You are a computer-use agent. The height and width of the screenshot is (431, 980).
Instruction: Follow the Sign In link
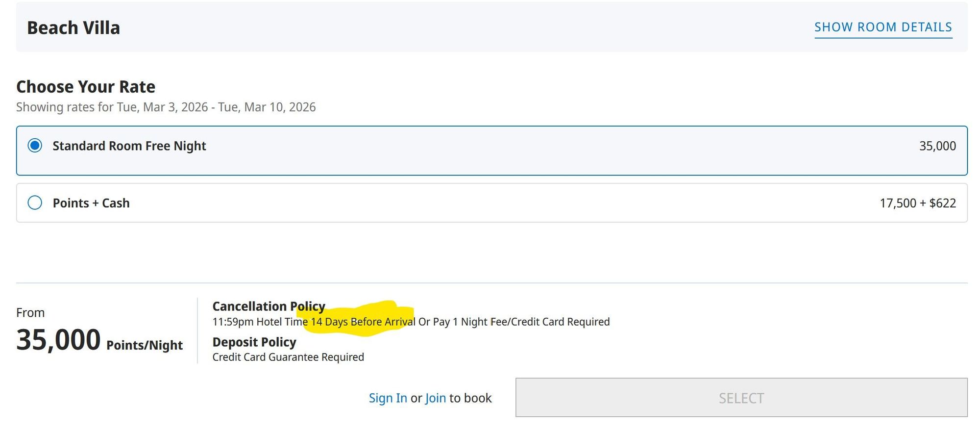click(x=388, y=398)
